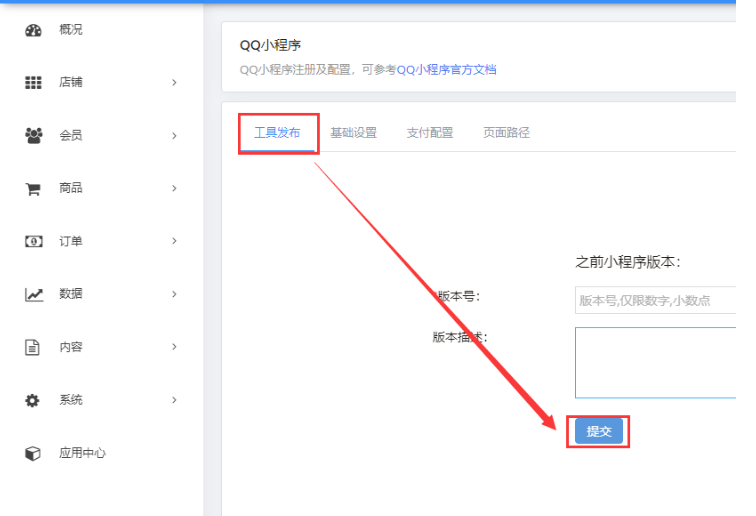Screen dimensions: 756x516
Task: Click the 版本号 field label
Action: [457, 296]
